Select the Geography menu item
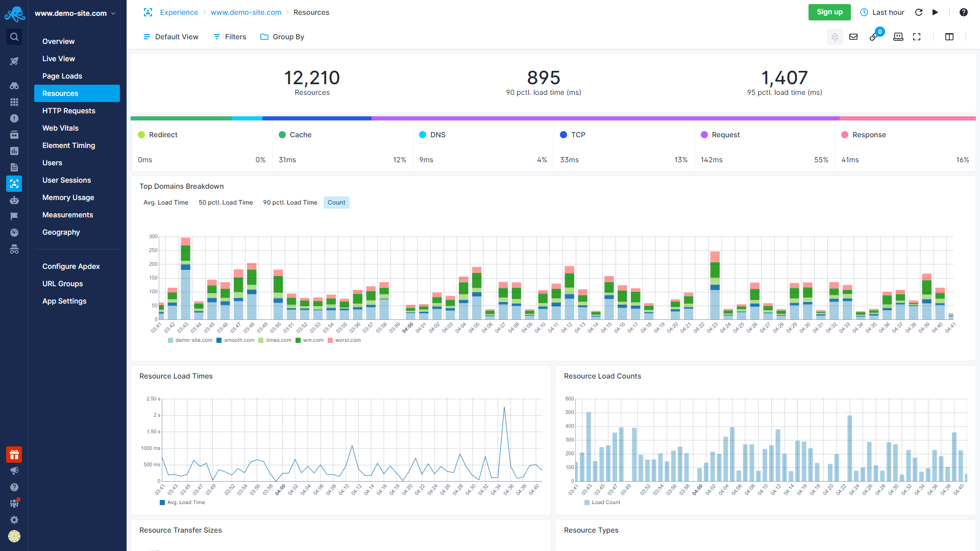The image size is (980, 551). coord(61,232)
